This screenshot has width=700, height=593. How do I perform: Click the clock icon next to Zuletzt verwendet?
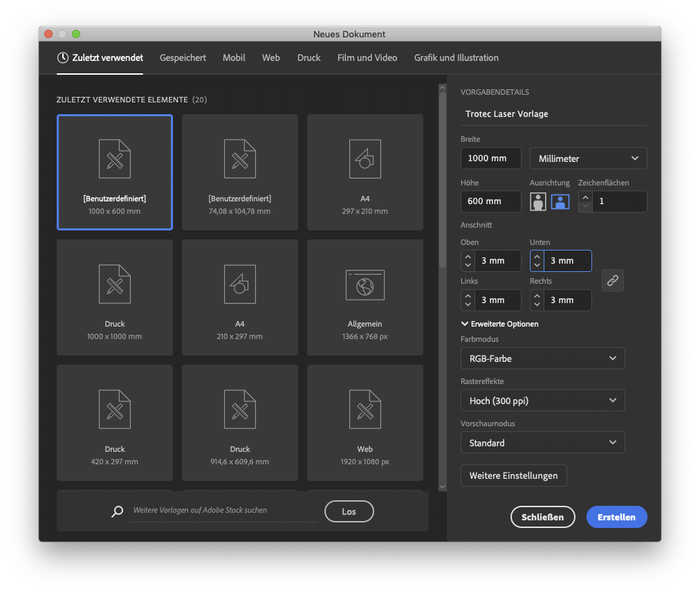(x=63, y=58)
